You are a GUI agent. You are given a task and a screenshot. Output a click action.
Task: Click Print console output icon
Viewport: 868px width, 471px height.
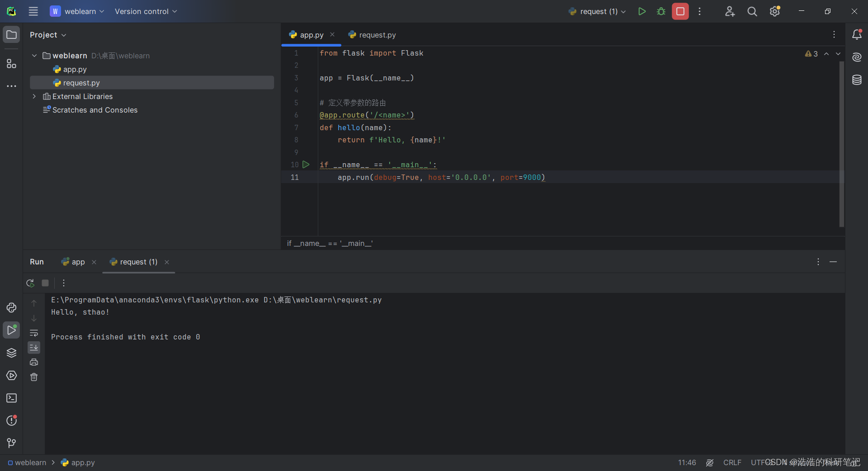point(34,362)
